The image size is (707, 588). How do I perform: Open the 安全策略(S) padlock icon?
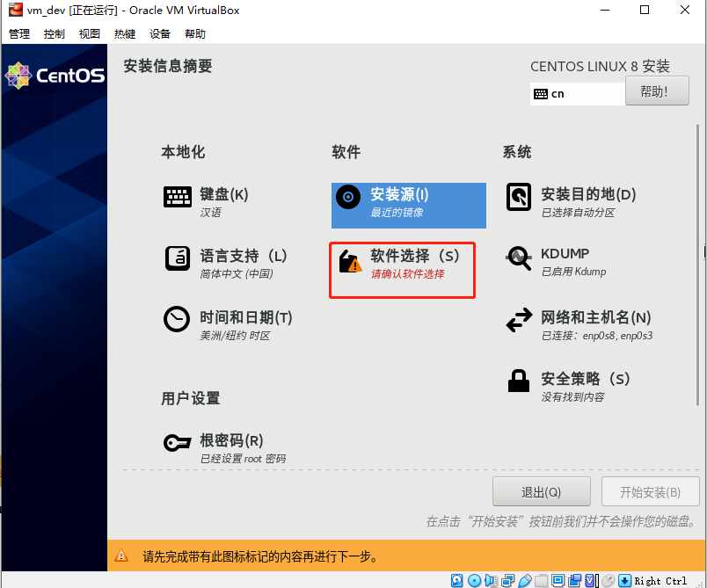[x=519, y=381]
